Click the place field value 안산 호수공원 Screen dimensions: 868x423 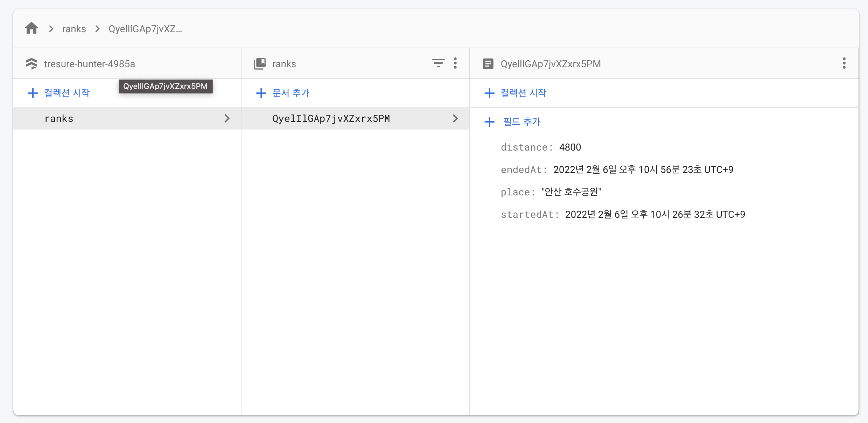571,192
